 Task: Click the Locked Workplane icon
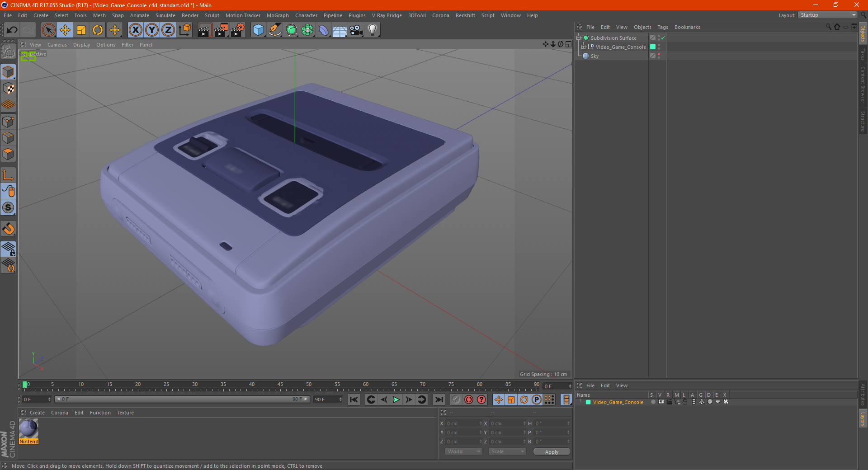[8, 249]
